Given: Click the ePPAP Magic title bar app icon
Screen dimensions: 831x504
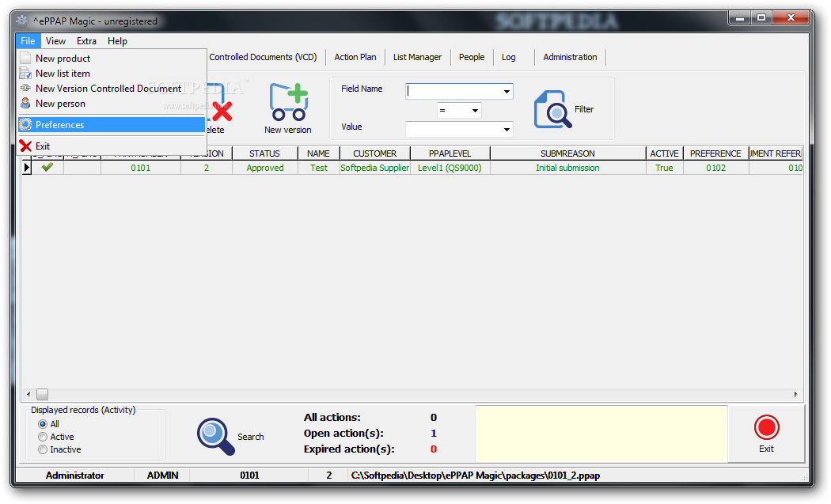Looking at the screenshot, I should pos(21,21).
